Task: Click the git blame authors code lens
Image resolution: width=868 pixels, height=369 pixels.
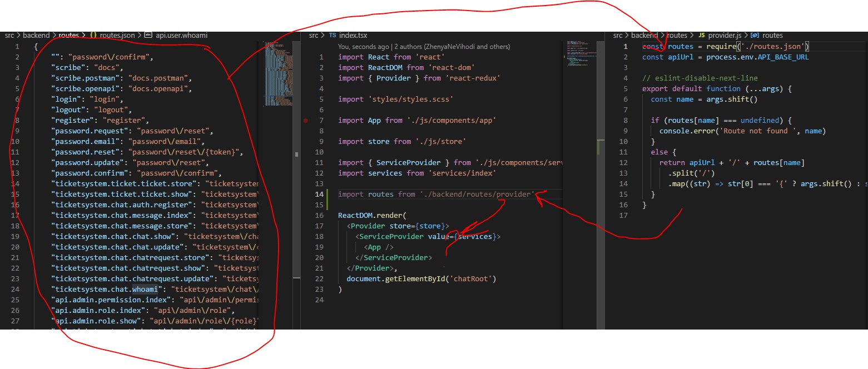Action: pos(424,47)
